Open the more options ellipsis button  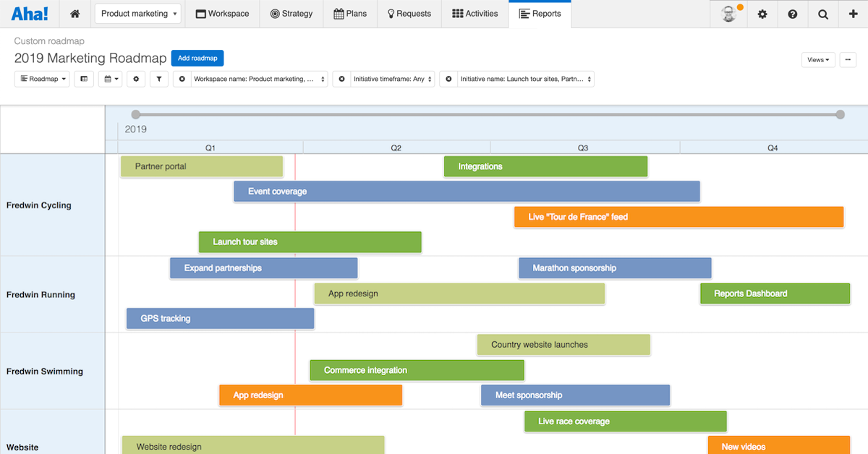click(848, 60)
